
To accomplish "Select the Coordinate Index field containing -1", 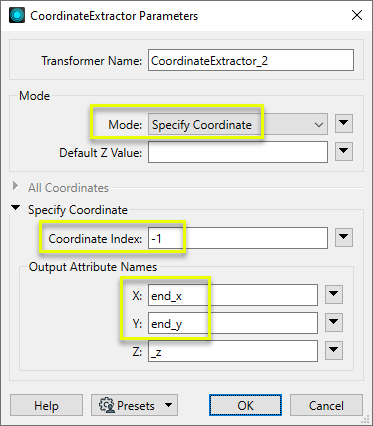I will 238,238.
